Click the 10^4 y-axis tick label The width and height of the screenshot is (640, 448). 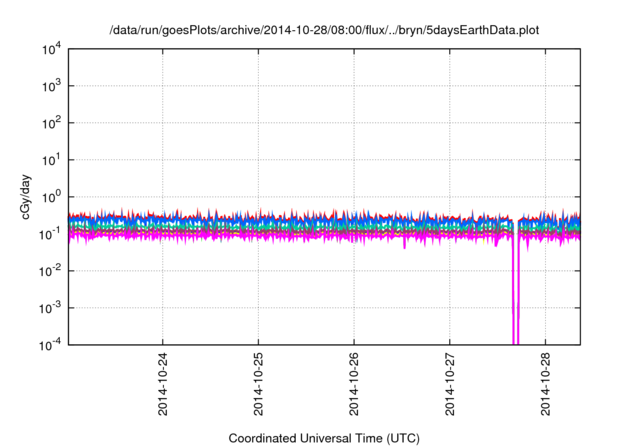(51, 49)
